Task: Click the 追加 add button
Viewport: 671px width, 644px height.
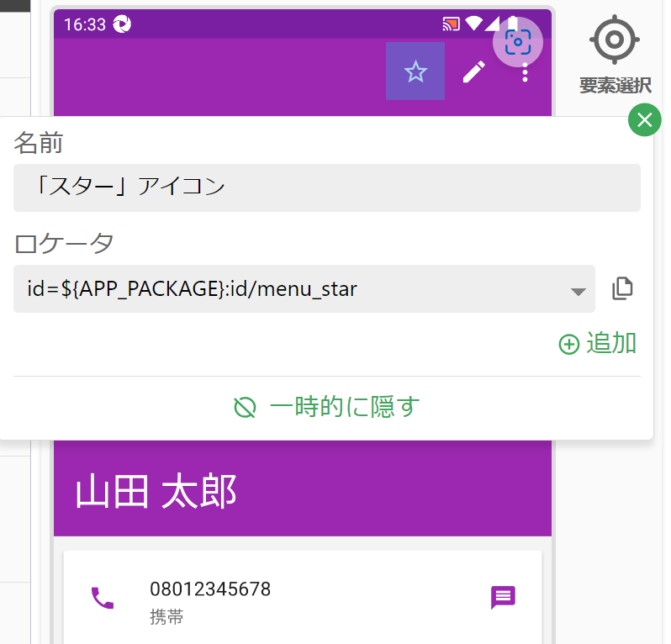Action: [x=598, y=343]
